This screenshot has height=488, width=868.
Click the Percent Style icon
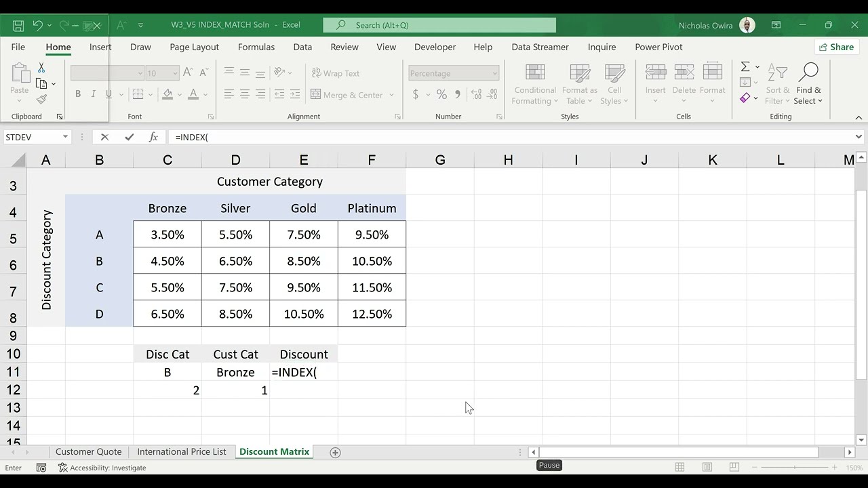tap(441, 95)
